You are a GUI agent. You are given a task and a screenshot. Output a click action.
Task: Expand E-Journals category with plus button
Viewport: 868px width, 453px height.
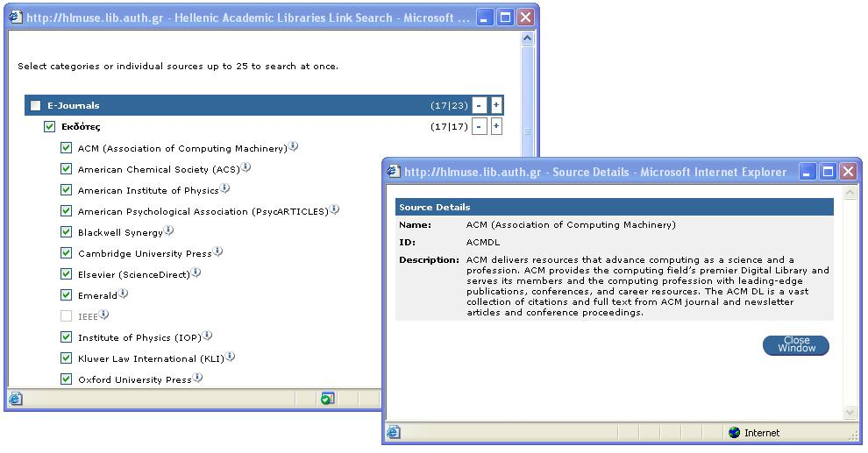[496, 105]
